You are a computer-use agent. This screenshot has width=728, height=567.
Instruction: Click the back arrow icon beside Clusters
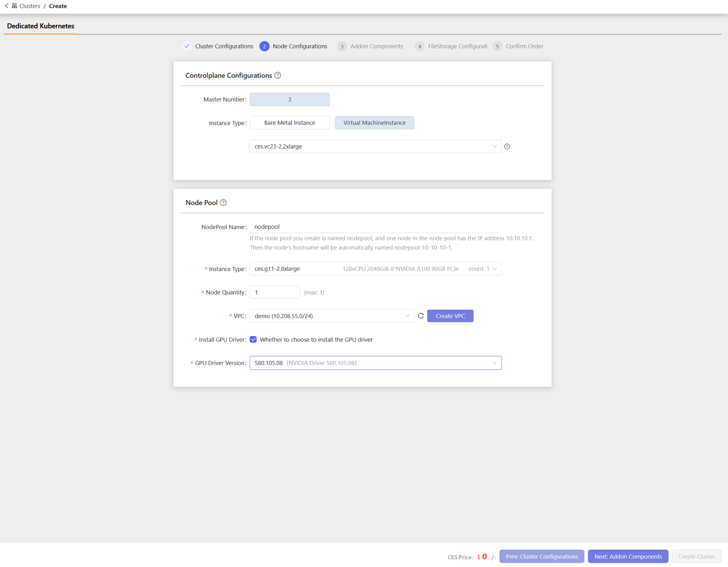[x=6, y=6]
